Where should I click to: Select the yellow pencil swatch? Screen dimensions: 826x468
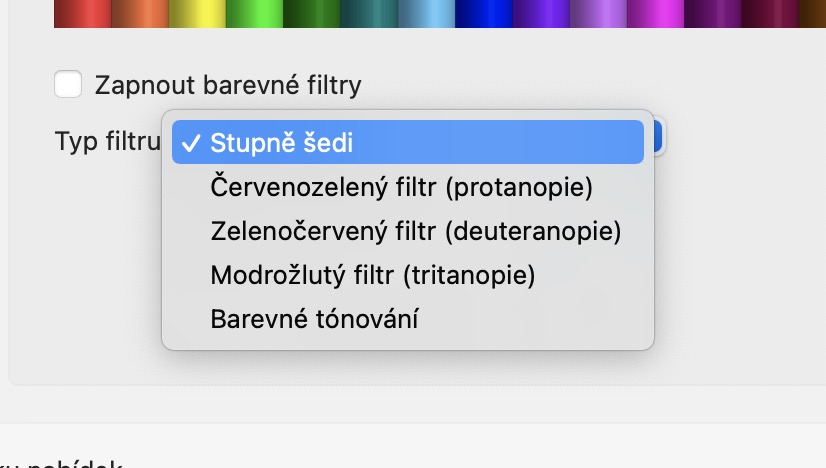197,13
